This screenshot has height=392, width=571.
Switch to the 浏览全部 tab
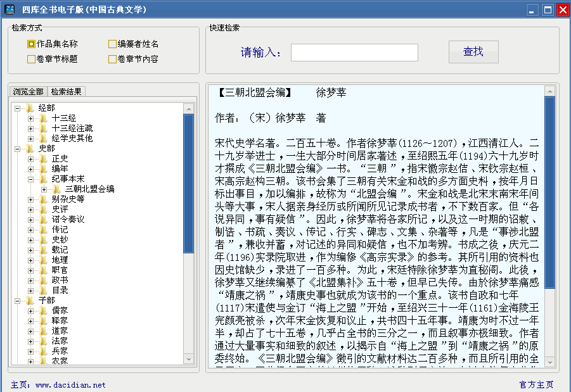(28, 92)
